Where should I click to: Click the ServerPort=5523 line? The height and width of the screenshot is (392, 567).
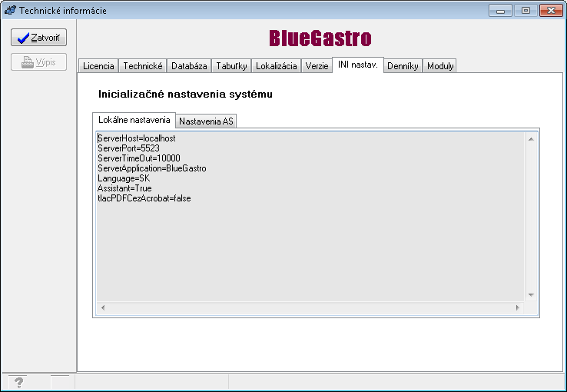[128, 148]
